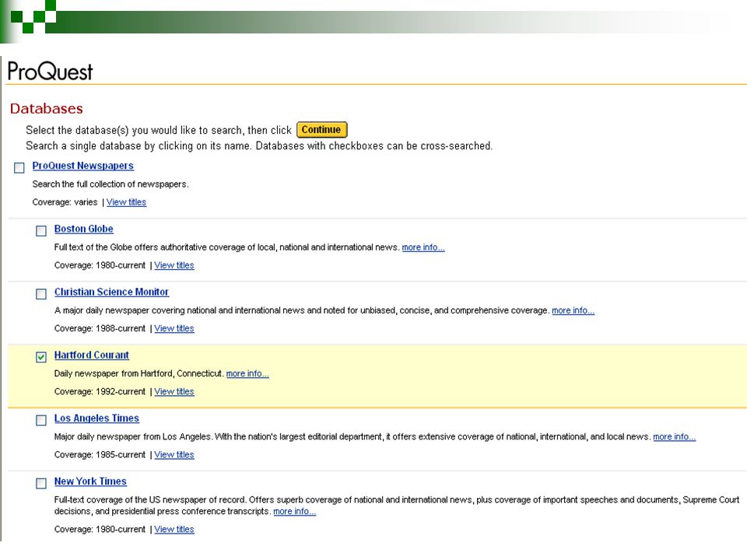Screen dimensions: 747x560
Task: Open the Los Angeles Times link
Action: click(x=96, y=418)
